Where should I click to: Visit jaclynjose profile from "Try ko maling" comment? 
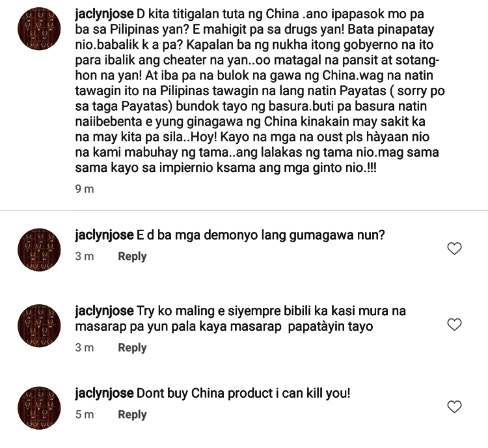coord(104,311)
